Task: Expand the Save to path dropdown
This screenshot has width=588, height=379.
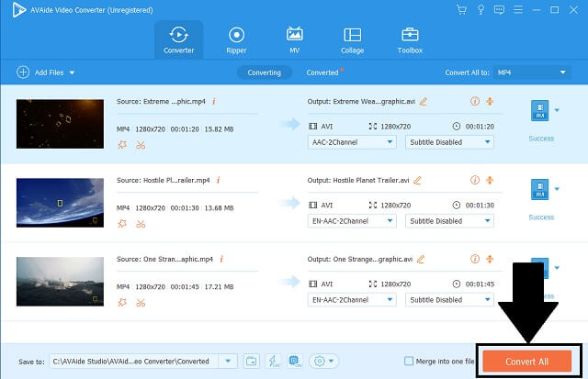Action: [x=228, y=362]
